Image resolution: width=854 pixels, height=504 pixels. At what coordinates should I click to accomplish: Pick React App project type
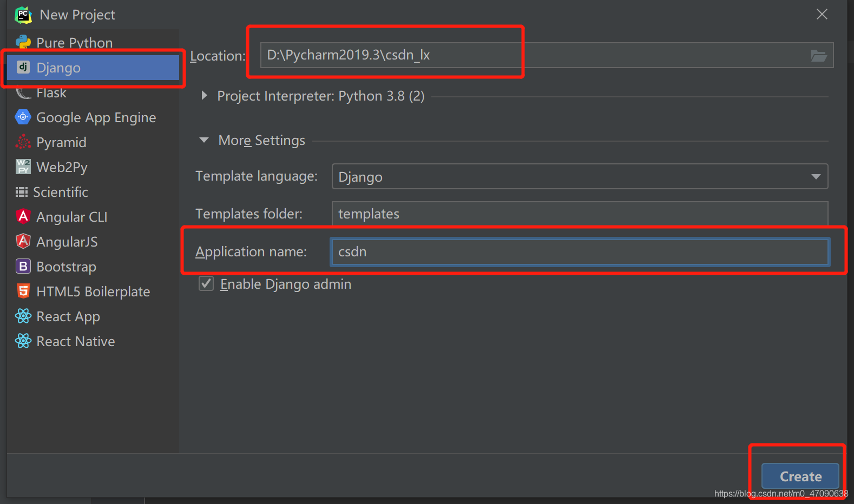[x=93, y=316]
